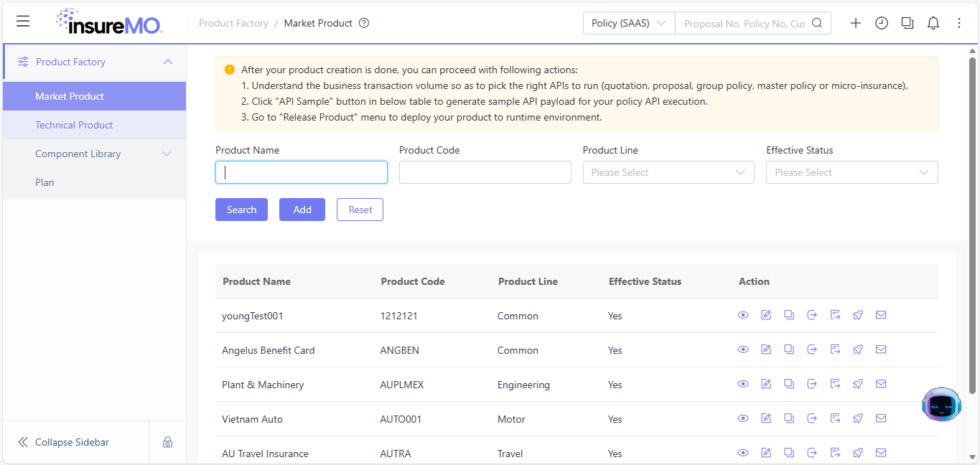Click product code AUTO001
Screen dimensions: 980x465
[x=401, y=419]
